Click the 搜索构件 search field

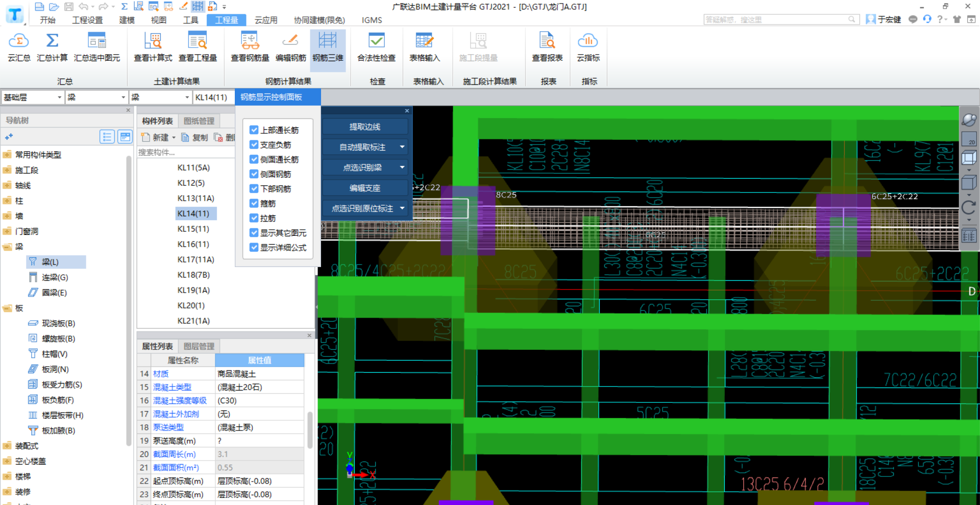[186, 152]
